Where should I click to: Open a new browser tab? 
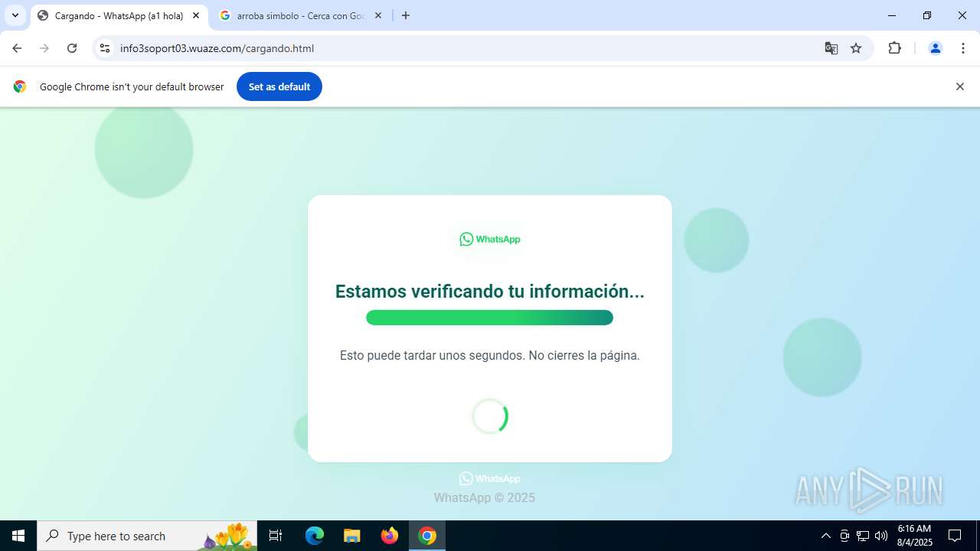(x=406, y=15)
